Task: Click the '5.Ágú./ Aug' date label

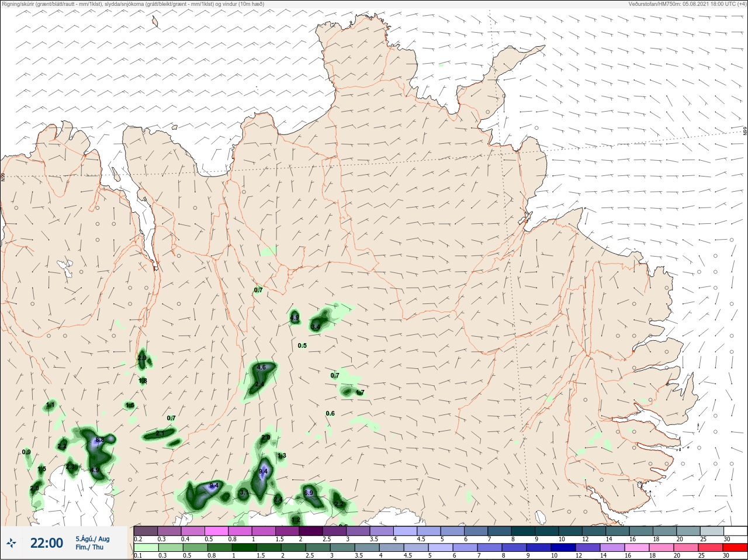Action: coord(92,539)
